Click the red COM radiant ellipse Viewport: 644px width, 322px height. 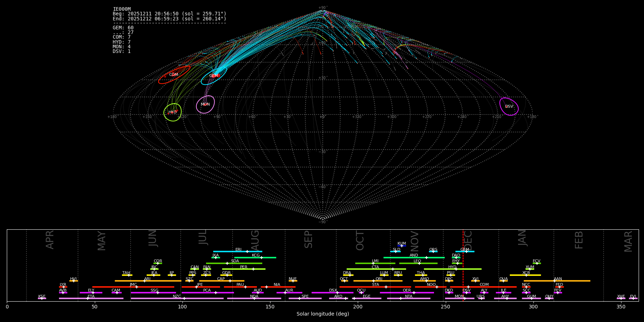pyautogui.click(x=174, y=75)
